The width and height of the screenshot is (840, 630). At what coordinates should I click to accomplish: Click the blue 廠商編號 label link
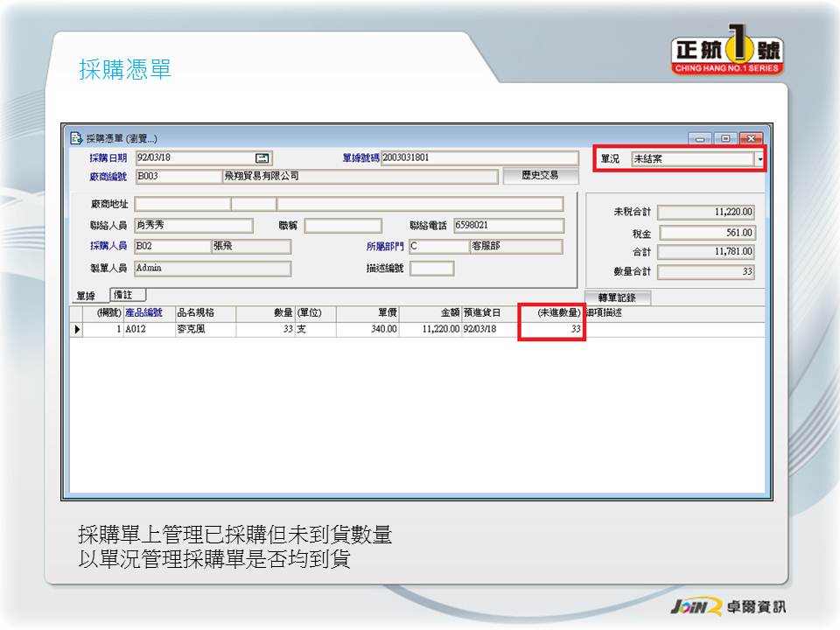tap(108, 176)
